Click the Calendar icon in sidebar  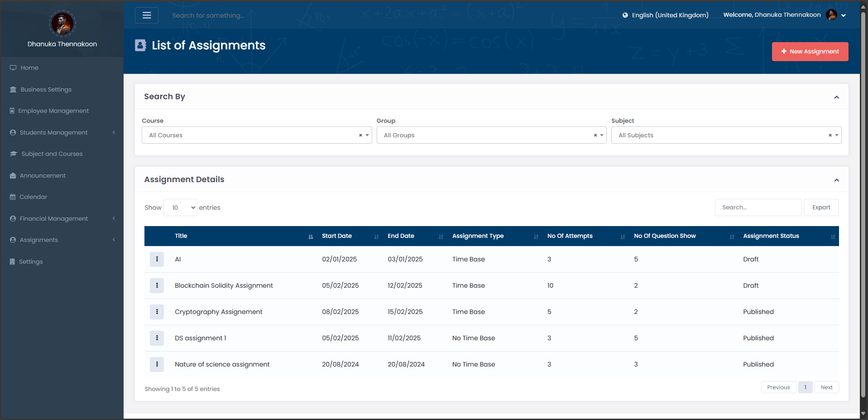[13, 197]
